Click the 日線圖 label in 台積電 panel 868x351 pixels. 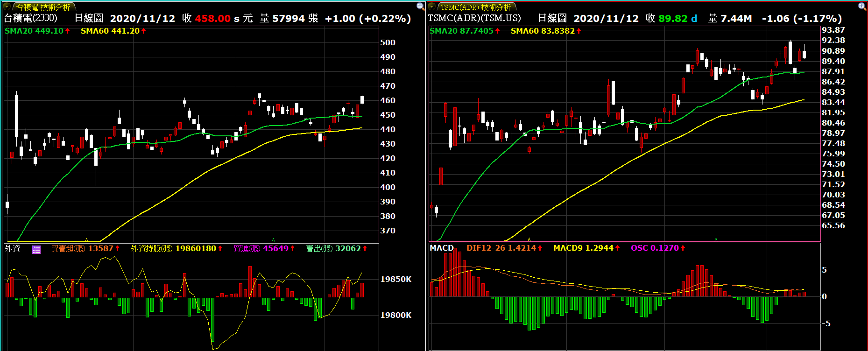click(x=89, y=18)
